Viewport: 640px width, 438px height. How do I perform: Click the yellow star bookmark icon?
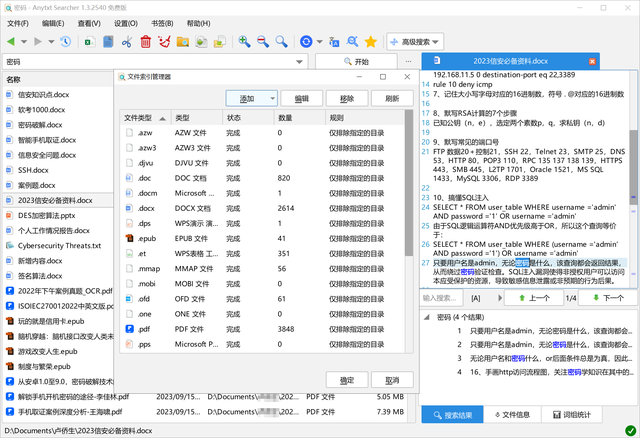(371, 41)
